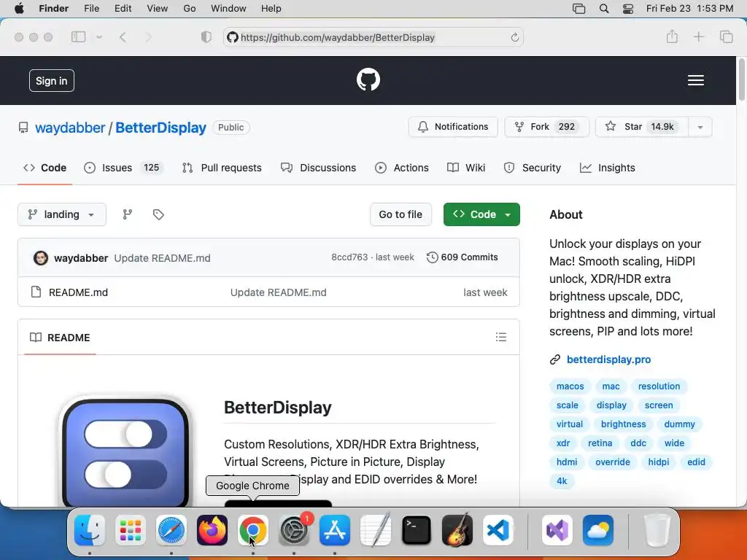Screen dimensions: 747x560
Task: Open GarageBand from the Dock
Action: click(x=457, y=530)
